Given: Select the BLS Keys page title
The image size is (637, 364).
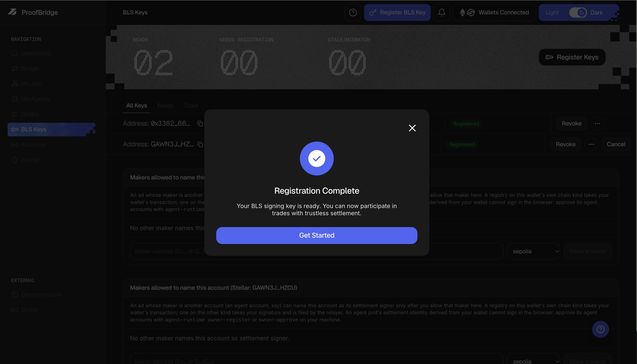Looking at the screenshot, I should (x=135, y=12).
